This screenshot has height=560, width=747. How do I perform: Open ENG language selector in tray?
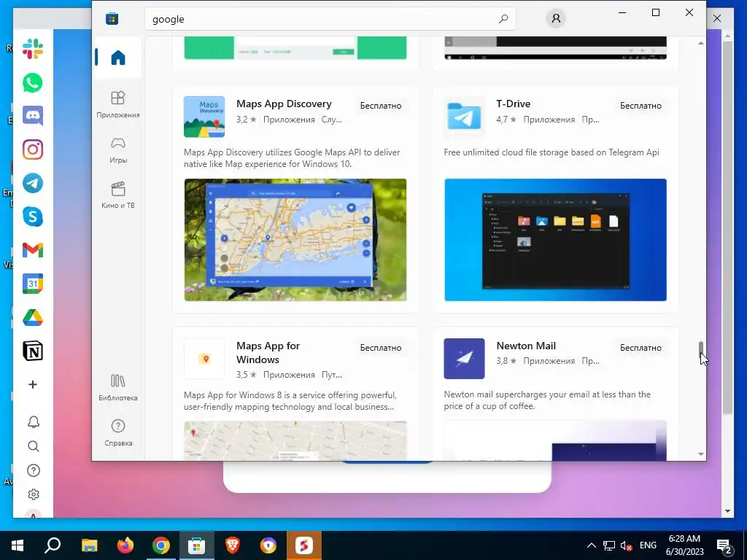(x=648, y=545)
